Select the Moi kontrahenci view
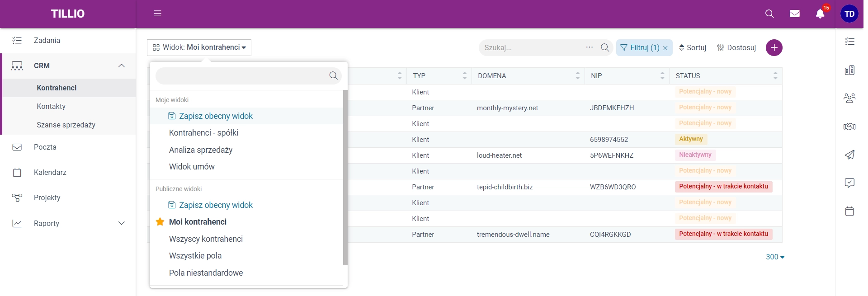 198,222
